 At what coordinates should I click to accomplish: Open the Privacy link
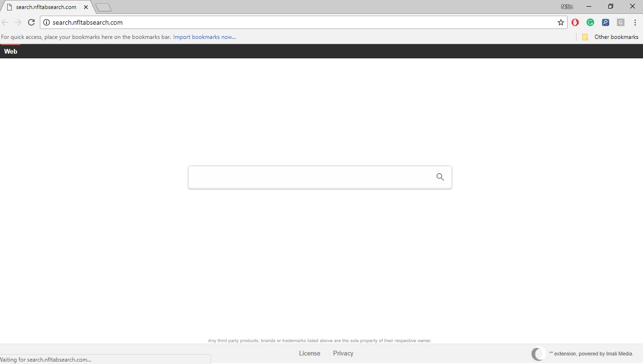[343, 353]
